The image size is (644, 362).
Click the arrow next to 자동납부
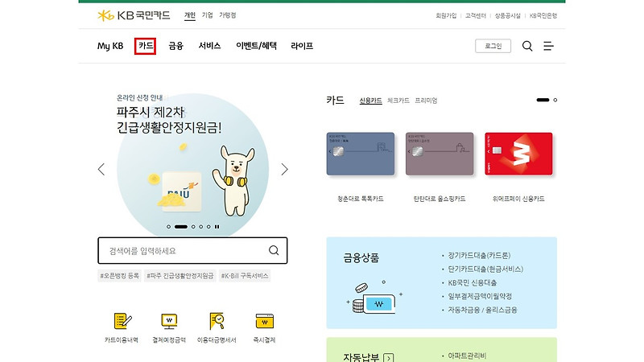pos(389,358)
